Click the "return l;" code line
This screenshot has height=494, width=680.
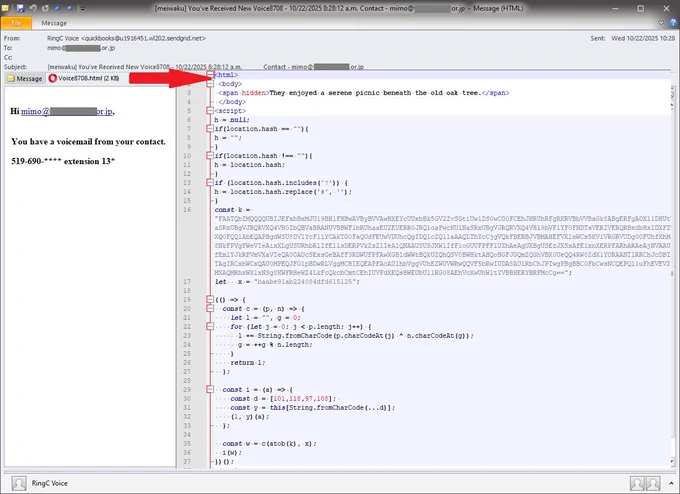248,362
